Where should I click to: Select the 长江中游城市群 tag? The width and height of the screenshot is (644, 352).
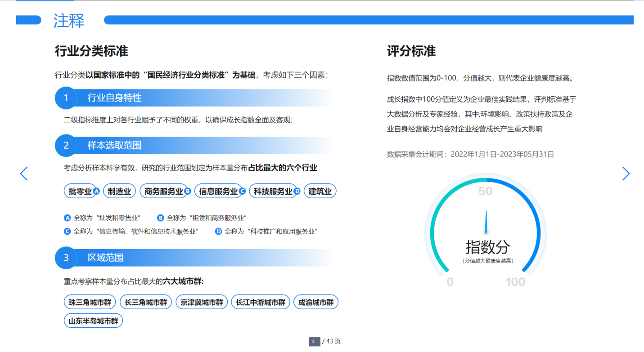click(261, 303)
